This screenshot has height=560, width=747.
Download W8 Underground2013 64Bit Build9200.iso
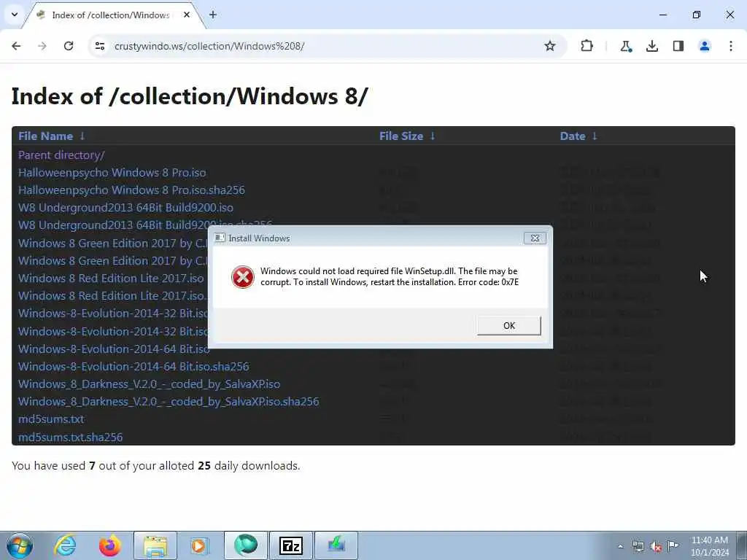pos(125,208)
